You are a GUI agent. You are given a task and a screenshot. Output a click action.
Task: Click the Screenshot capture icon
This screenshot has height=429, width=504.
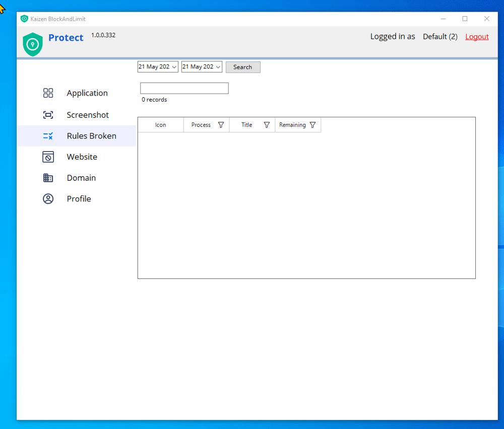pyautogui.click(x=48, y=115)
